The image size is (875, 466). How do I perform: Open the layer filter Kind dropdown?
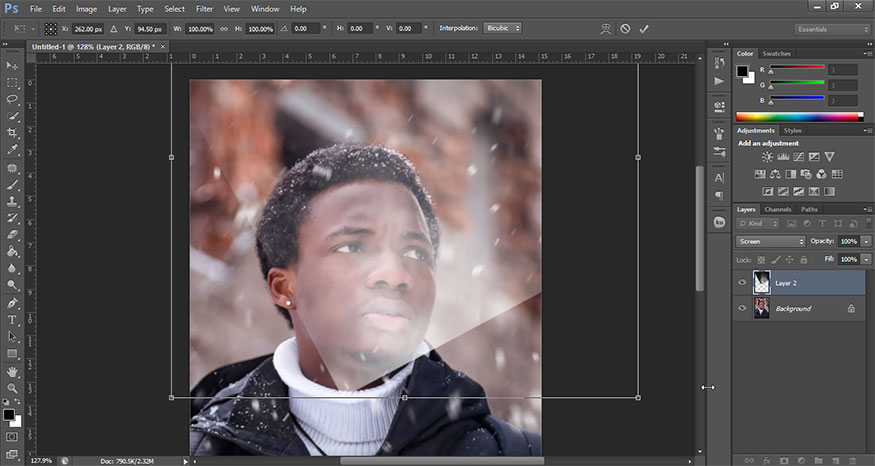click(x=758, y=223)
